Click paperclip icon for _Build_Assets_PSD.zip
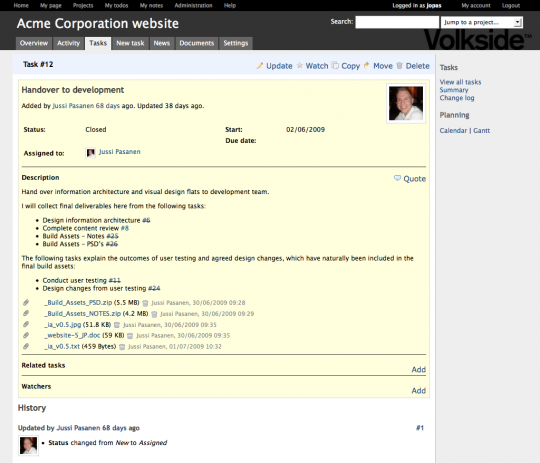Screen dimensions: 540x463 [x=26, y=302]
